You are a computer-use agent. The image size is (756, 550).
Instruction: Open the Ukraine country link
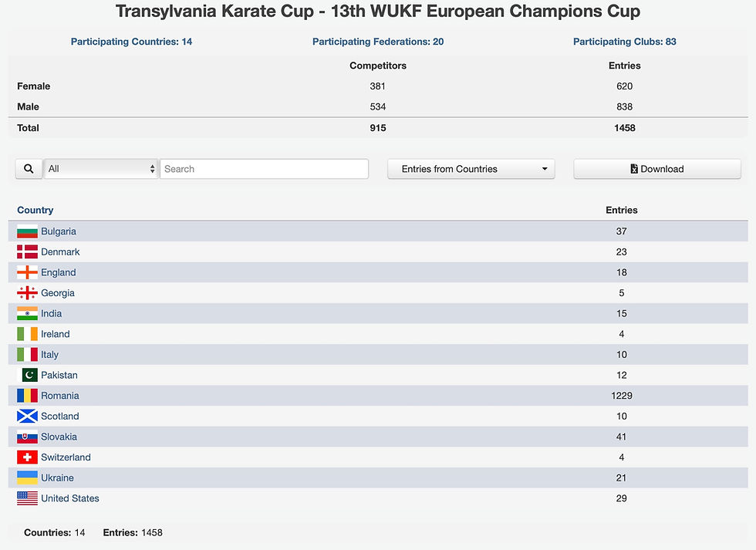click(57, 477)
